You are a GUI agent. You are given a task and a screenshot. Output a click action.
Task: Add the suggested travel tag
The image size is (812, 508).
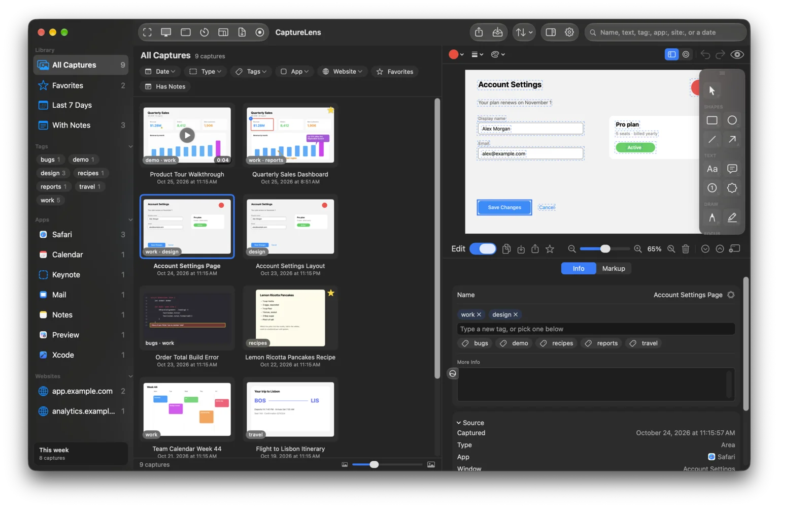tap(644, 343)
